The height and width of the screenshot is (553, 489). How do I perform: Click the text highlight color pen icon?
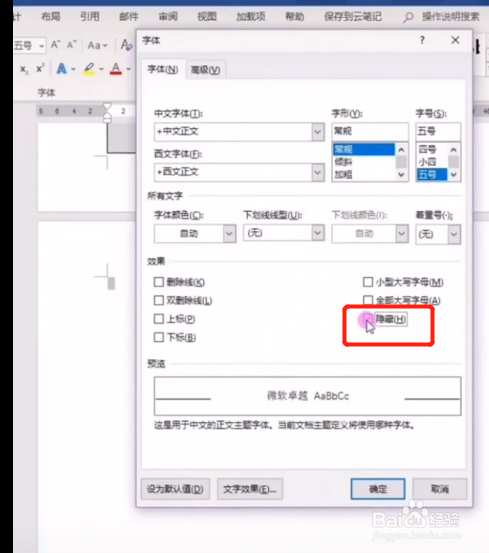pos(89,68)
